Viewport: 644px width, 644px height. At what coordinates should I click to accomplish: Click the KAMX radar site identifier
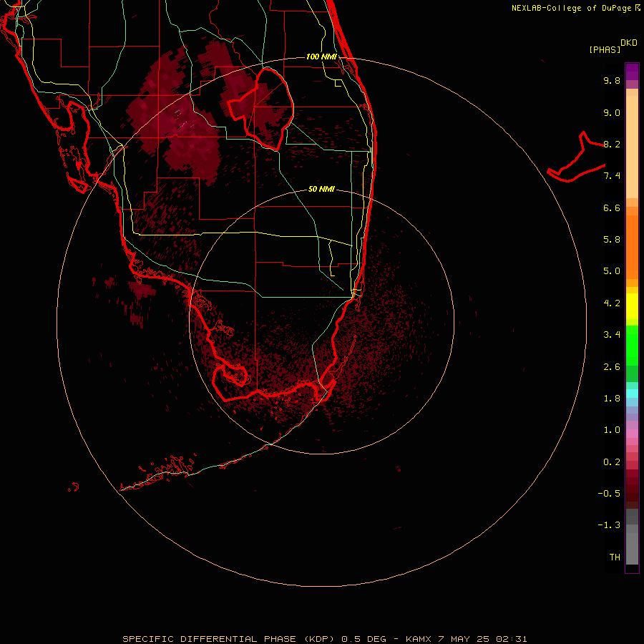point(418,639)
